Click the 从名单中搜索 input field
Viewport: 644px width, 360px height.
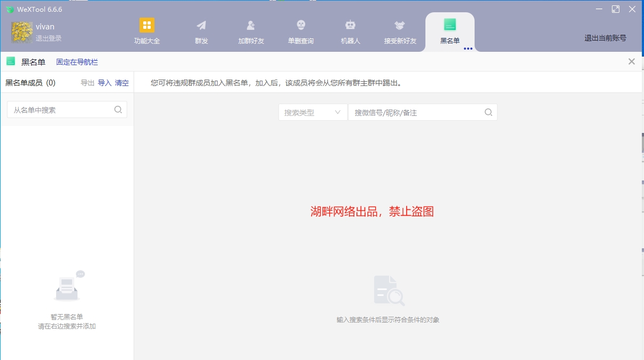coord(59,109)
